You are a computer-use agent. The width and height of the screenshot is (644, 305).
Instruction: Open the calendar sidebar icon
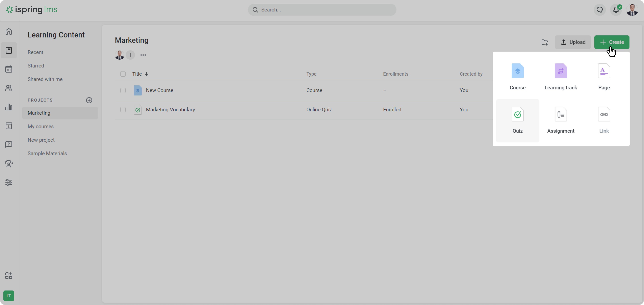click(x=9, y=69)
